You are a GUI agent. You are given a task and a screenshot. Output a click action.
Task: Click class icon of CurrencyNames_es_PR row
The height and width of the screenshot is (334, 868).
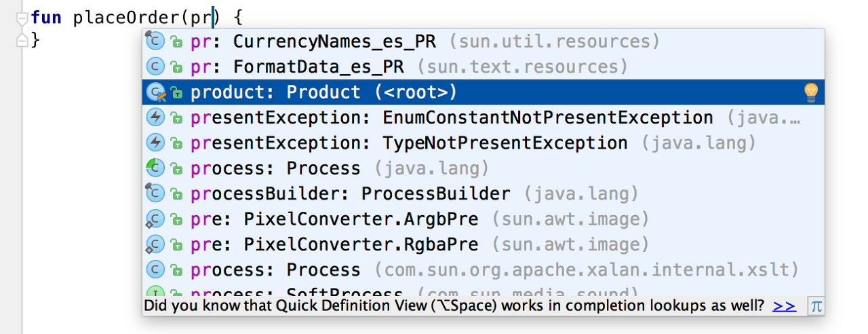pos(156,41)
